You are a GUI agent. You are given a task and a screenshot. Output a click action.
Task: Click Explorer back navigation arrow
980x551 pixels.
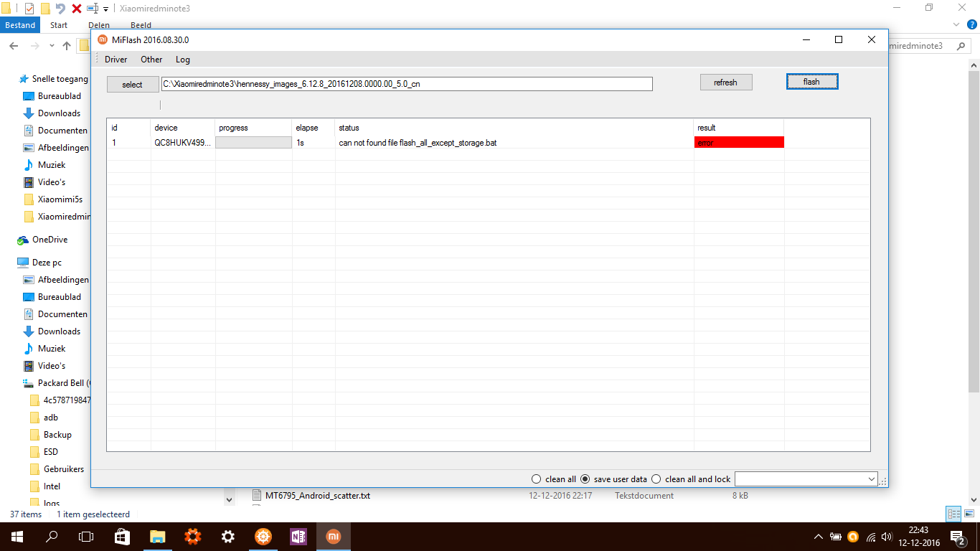14,46
